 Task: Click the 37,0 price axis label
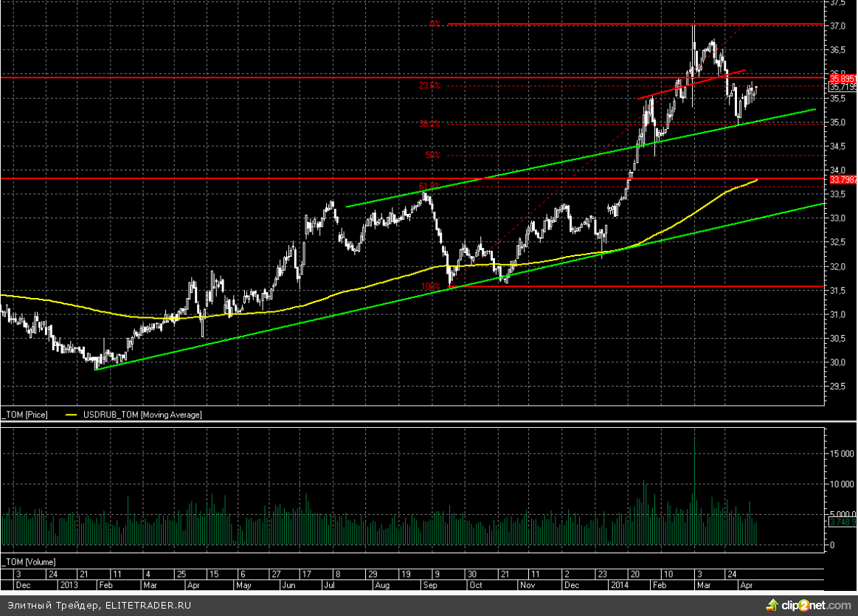coord(838,26)
